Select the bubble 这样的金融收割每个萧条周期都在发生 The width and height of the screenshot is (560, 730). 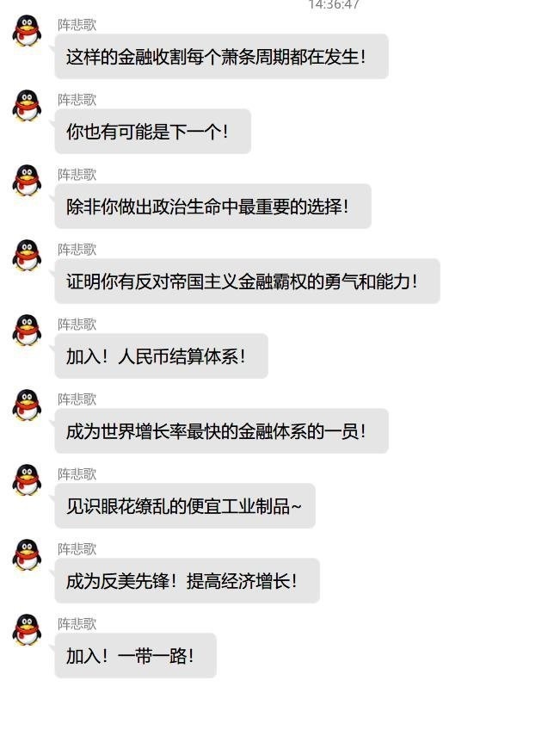click(x=221, y=56)
